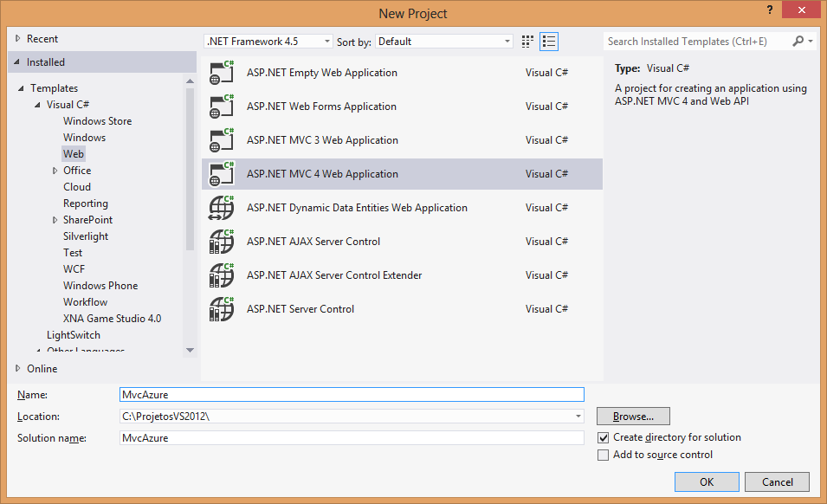
Task: Click the ASP.NET Server Control icon
Action: (x=222, y=309)
